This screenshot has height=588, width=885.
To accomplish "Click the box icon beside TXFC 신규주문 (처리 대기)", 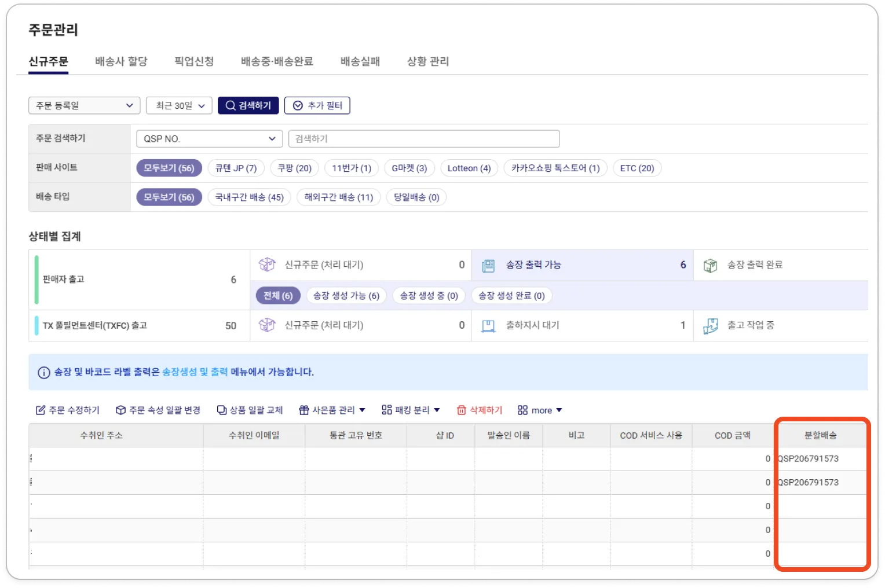I will click(267, 325).
